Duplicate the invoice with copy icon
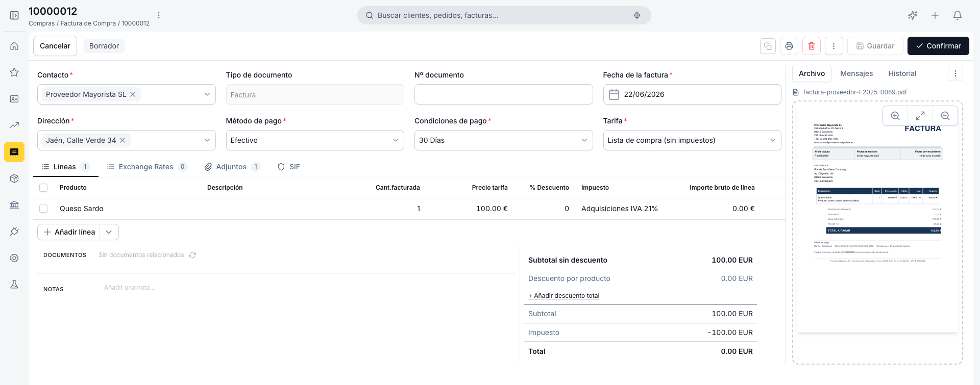The image size is (980, 385). coord(768,46)
